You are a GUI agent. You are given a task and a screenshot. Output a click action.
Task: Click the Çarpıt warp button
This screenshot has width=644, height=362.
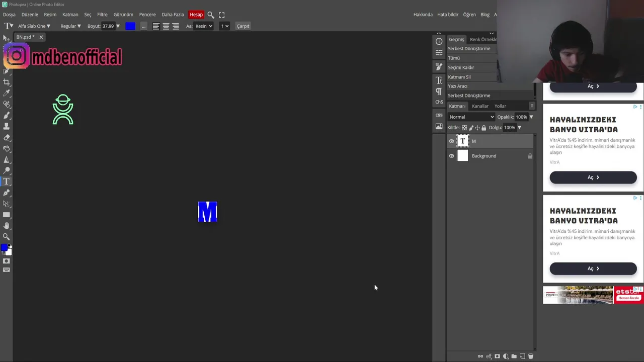click(x=243, y=26)
